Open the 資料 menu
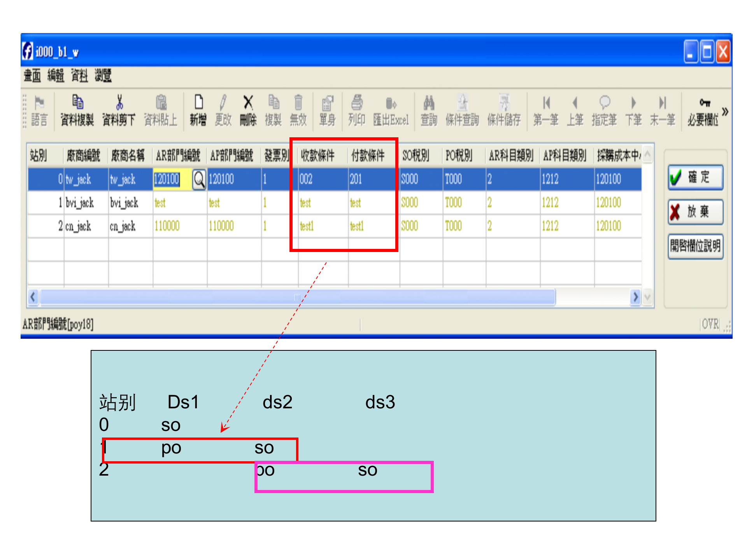 (79, 77)
